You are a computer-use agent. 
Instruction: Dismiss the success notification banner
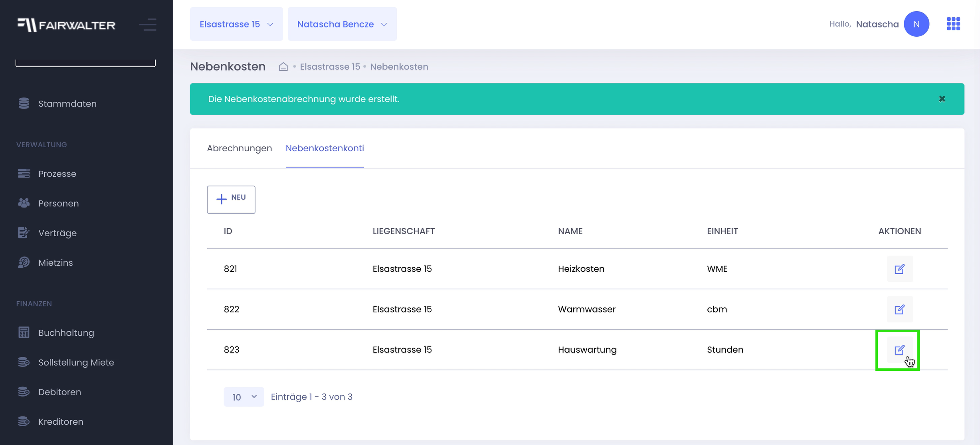[x=942, y=99]
